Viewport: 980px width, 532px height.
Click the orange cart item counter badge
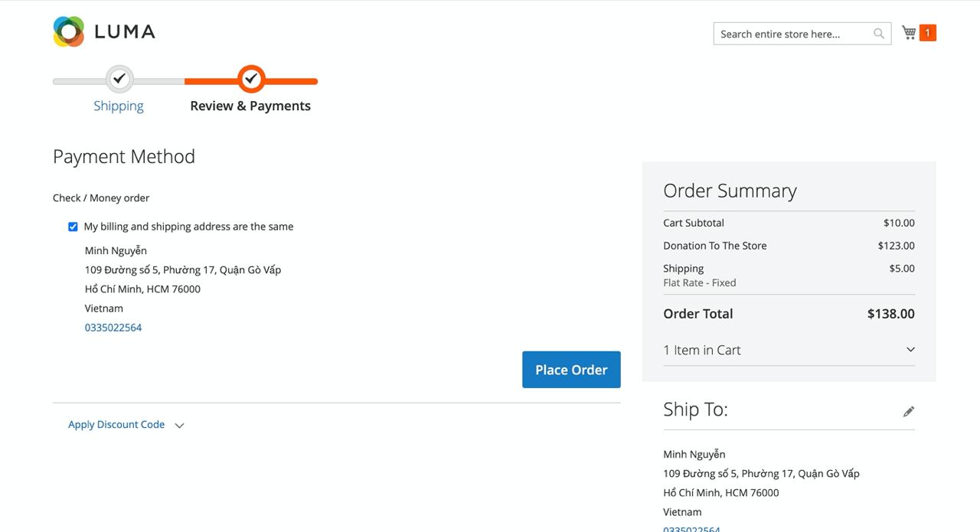[927, 33]
